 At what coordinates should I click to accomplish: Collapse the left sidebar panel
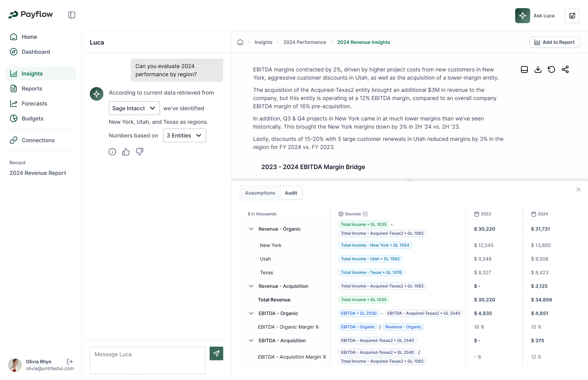click(x=72, y=15)
